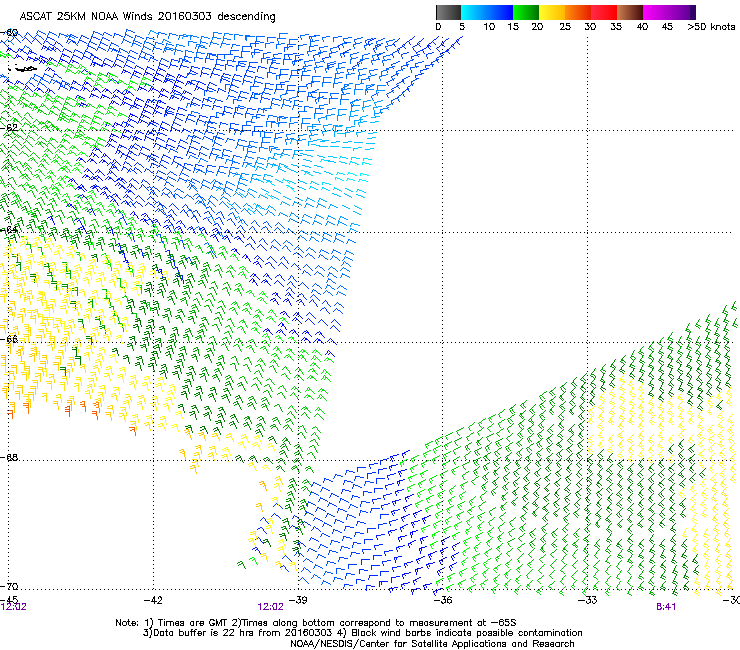Image resolution: width=740 pixels, height=650 pixels.
Task: Click the title text 'ASCAT 25KM NOAA Winds 20160303 descending'
Action: coord(147,17)
